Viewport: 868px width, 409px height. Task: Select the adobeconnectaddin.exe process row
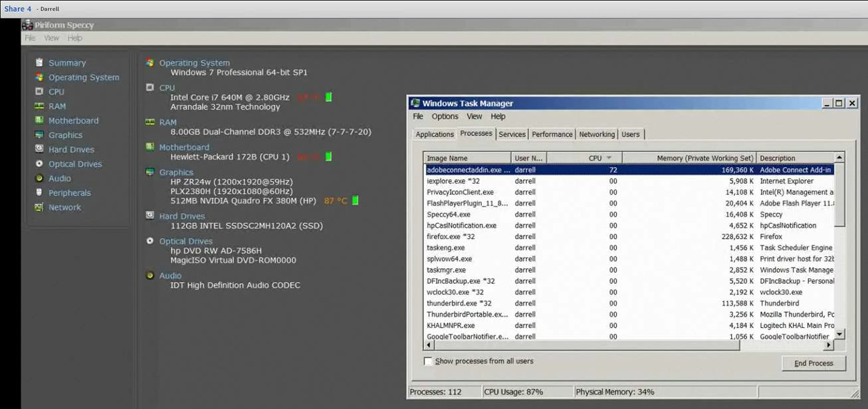click(x=629, y=170)
